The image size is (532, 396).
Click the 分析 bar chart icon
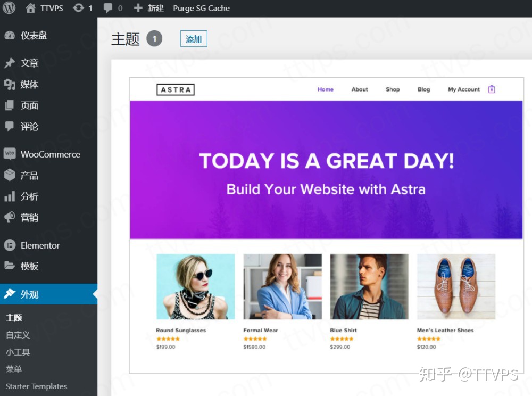[x=10, y=196]
